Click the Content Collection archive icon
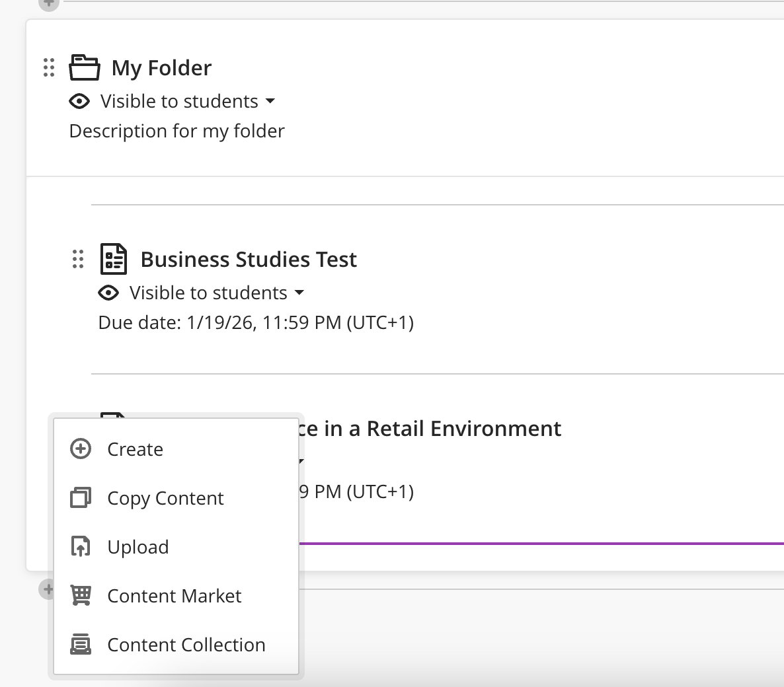 pos(79,644)
